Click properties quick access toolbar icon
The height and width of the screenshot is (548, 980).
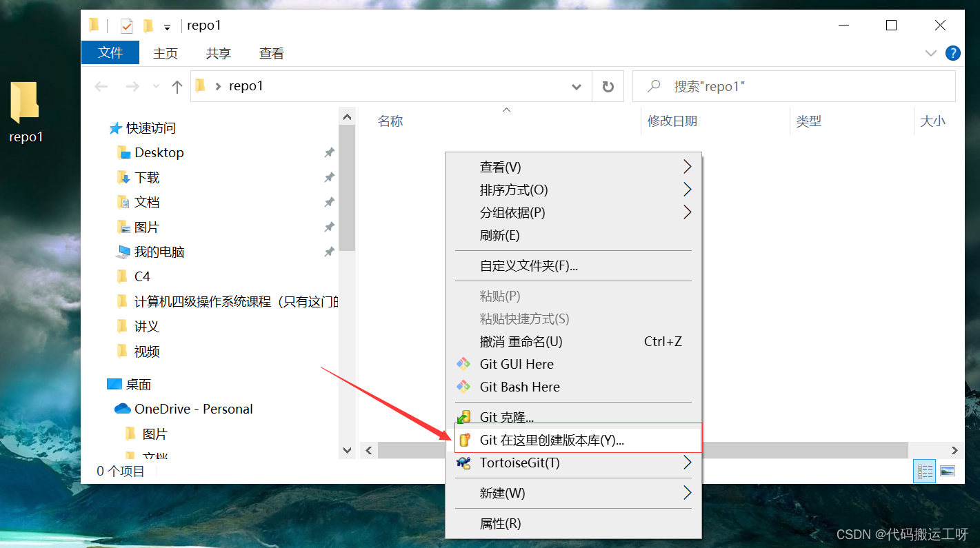(x=127, y=26)
